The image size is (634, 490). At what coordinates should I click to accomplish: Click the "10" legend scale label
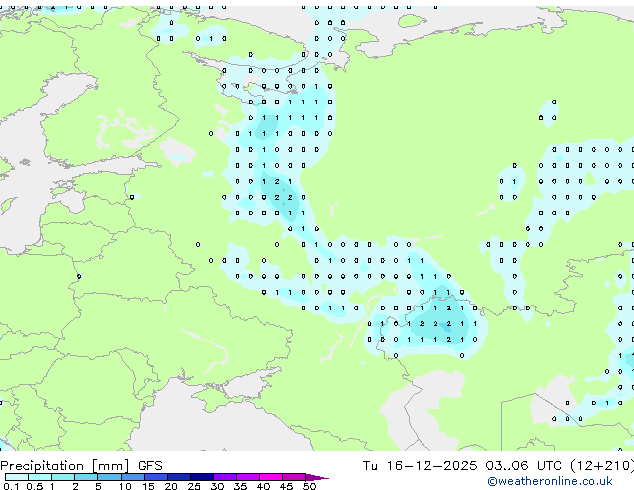125,486
